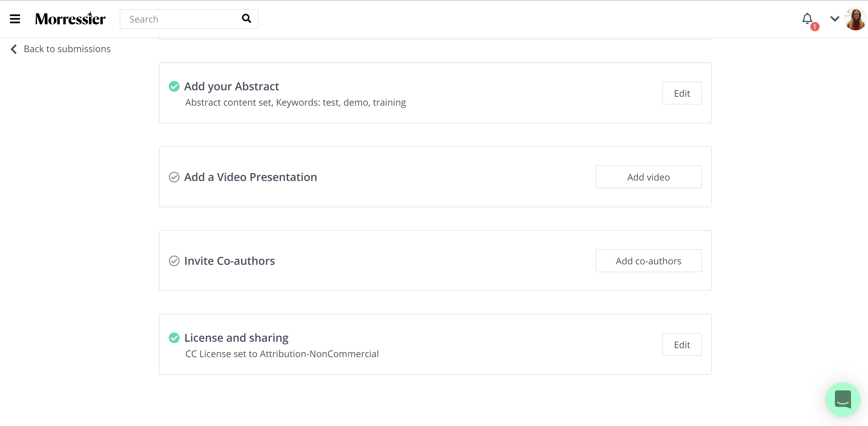The image size is (868, 426).
Task: Open the hamburger navigation menu
Action: tap(15, 19)
